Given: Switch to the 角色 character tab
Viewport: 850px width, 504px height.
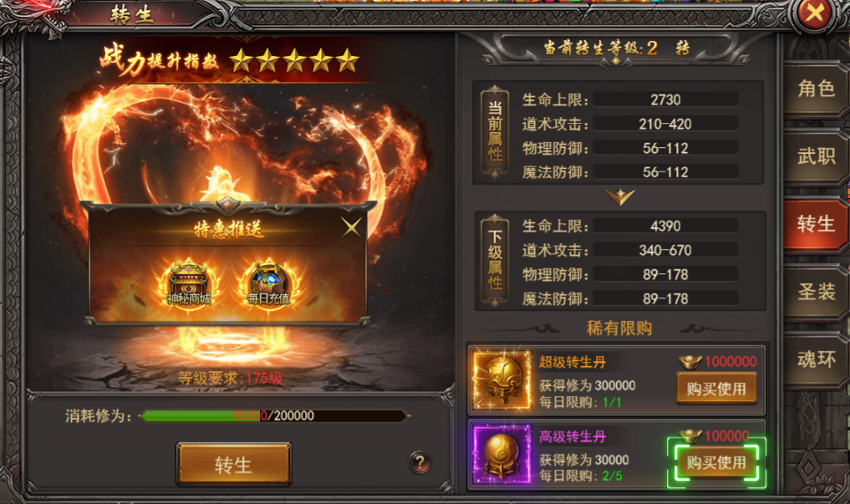Looking at the screenshot, I should point(815,89).
